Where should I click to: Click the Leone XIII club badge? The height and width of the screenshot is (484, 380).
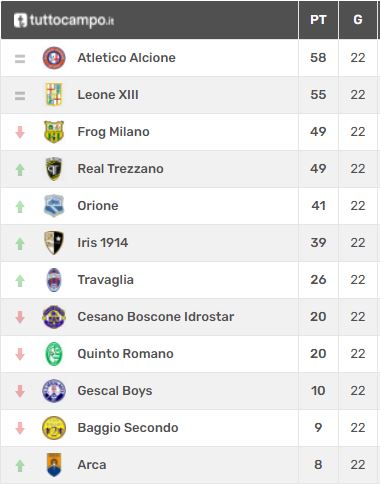tap(54, 95)
